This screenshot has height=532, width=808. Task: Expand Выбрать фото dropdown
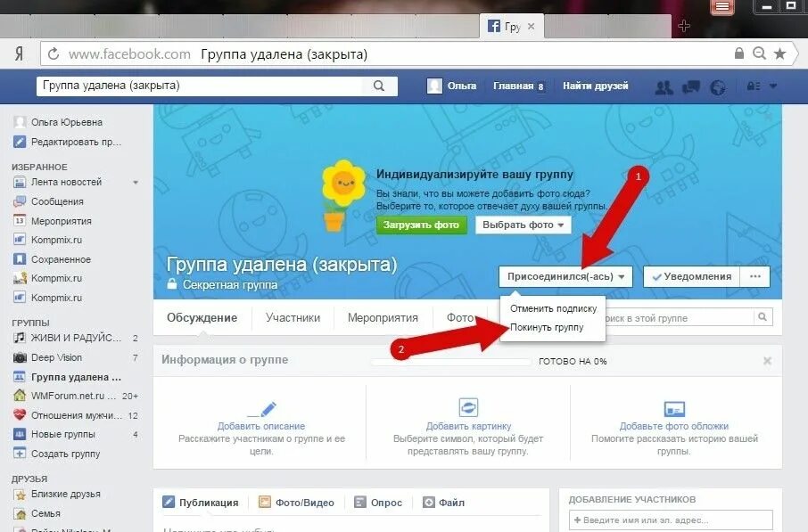[x=523, y=225]
